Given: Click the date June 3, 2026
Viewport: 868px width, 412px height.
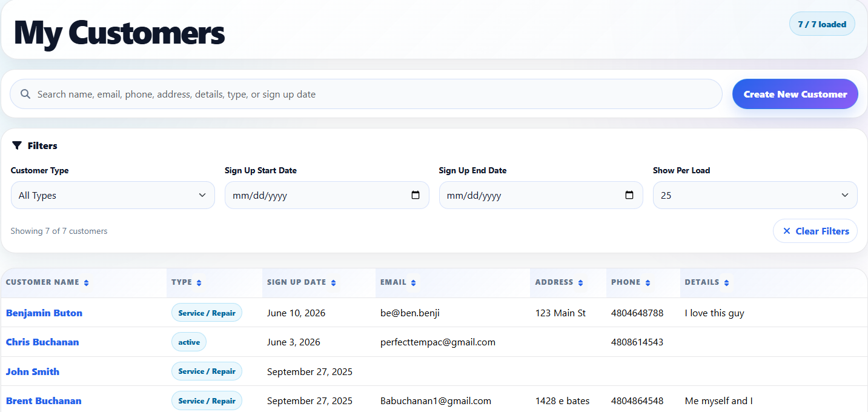Looking at the screenshot, I should 294,342.
